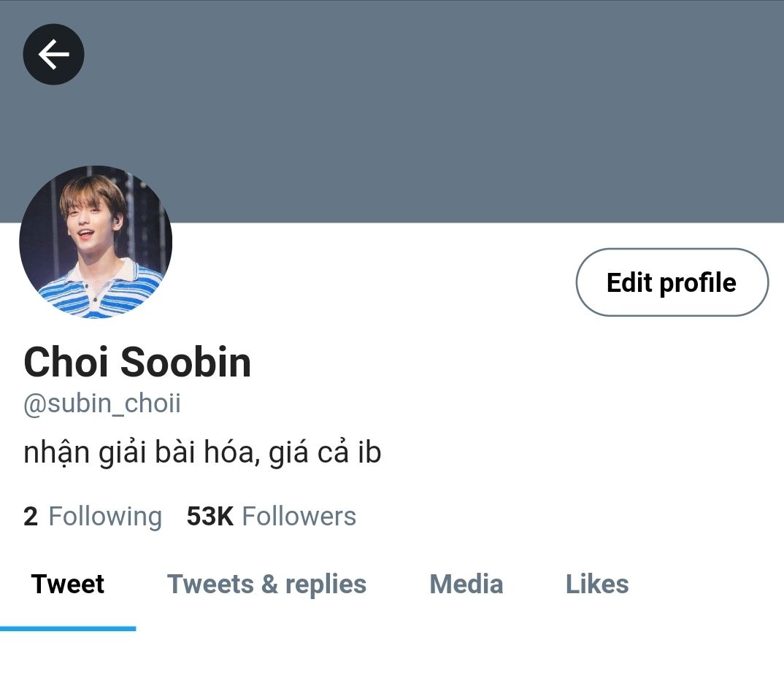The image size is (784, 691).
Task: Click the Choi Soobin display name
Action: 137,362
